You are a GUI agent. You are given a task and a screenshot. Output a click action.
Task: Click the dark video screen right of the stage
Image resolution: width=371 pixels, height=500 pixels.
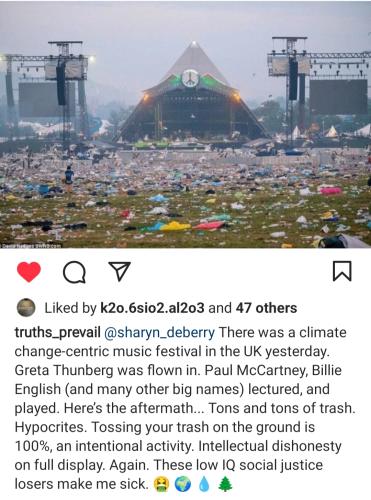[x=338, y=97]
